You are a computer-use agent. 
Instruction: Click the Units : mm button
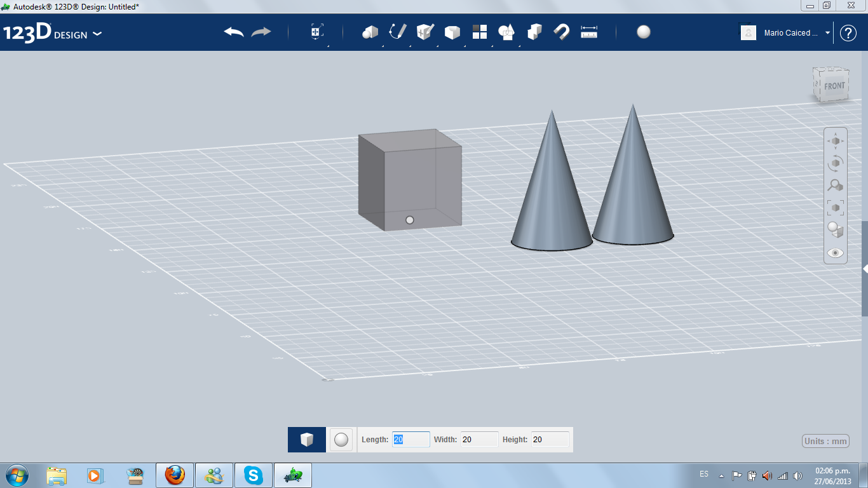coord(826,441)
